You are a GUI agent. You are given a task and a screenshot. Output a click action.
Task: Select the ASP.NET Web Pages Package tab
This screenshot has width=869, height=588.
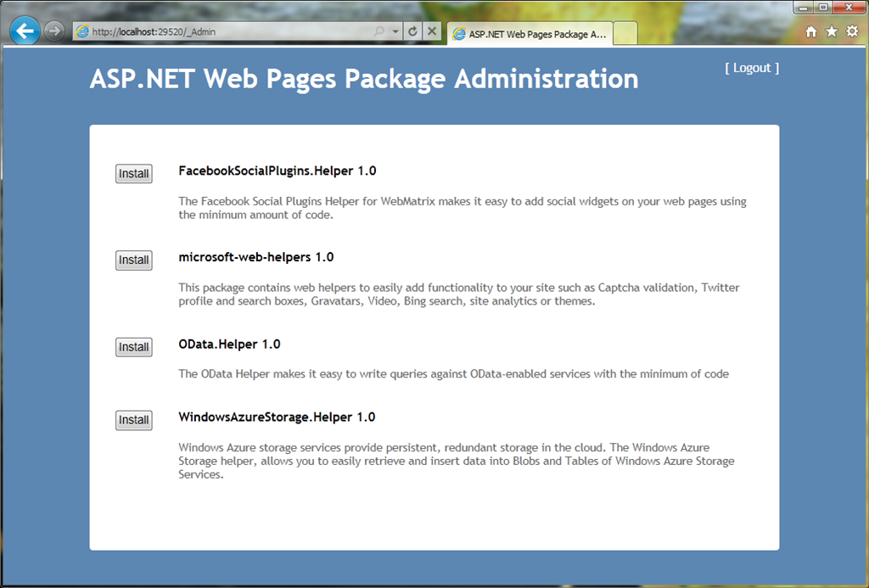(x=530, y=34)
